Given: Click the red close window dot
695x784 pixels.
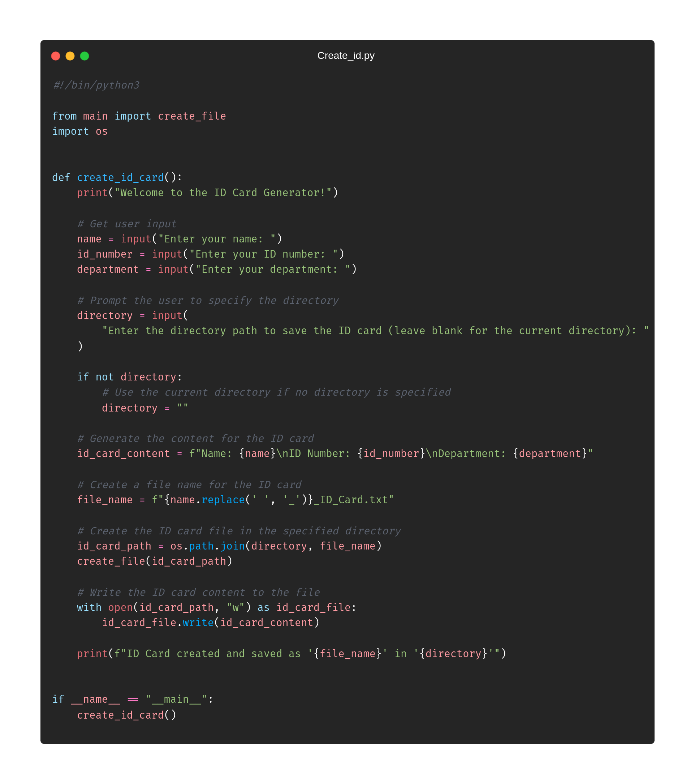Looking at the screenshot, I should pyautogui.click(x=56, y=56).
